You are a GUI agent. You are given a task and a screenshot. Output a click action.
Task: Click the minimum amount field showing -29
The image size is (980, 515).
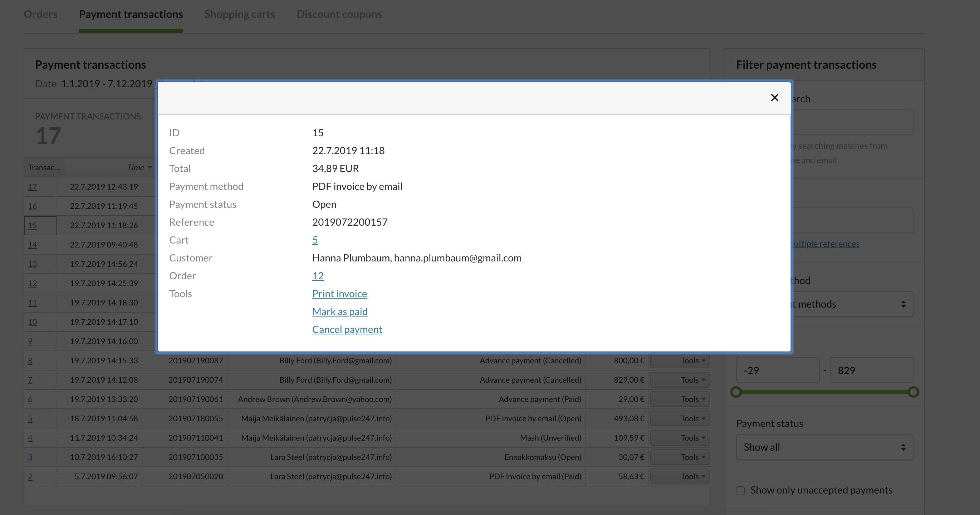tap(777, 371)
